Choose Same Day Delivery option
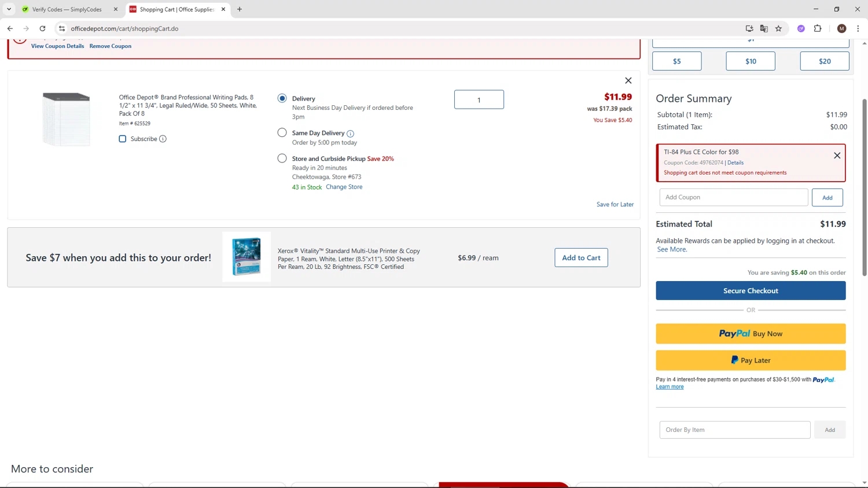Screen dimensions: 868x488 (x=282, y=132)
